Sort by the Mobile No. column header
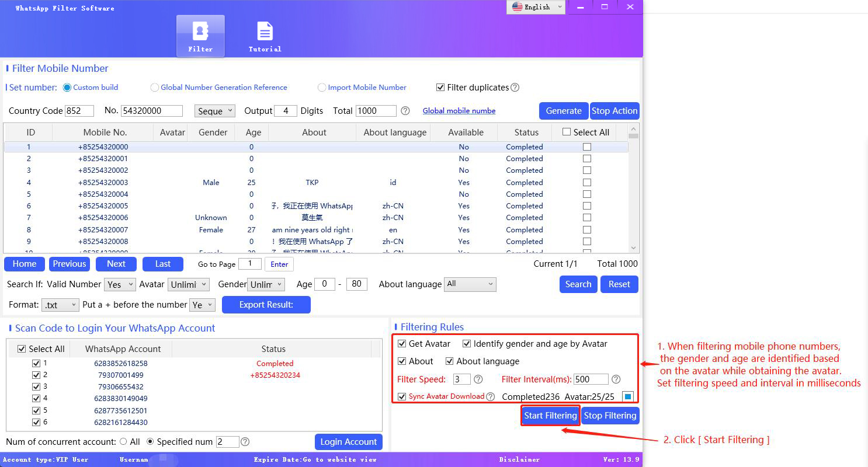 click(x=105, y=133)
